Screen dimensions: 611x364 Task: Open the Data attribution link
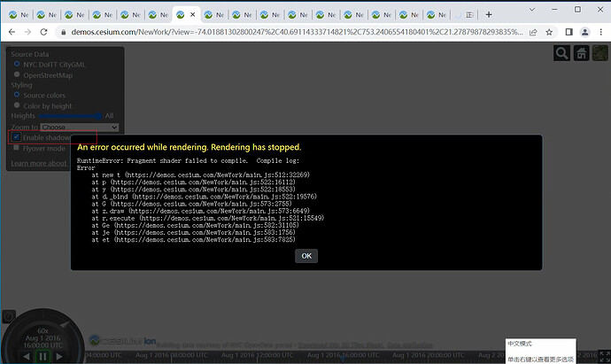click(x=409, y=345)
